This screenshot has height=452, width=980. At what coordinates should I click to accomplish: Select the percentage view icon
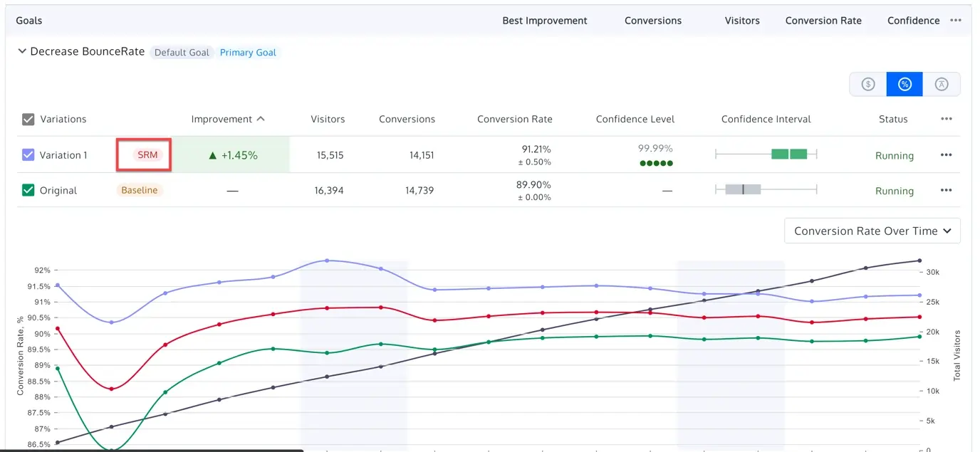click(905, 84)
